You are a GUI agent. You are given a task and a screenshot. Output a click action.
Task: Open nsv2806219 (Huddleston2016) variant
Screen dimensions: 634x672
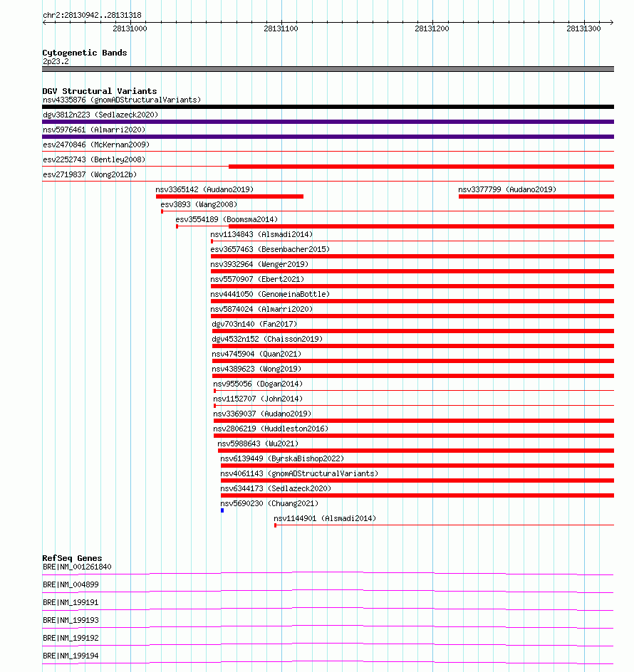pos(271,429)
